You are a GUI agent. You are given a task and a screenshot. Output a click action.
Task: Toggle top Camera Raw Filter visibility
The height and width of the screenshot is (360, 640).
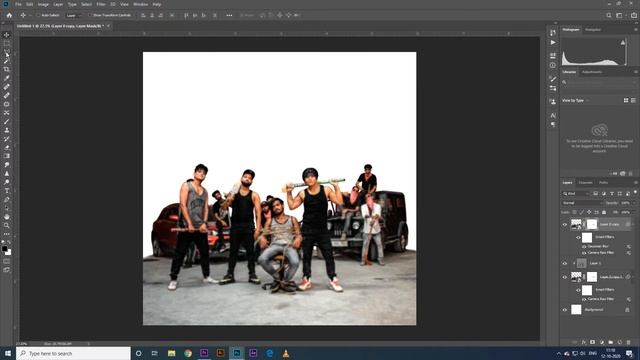pyautogui.click(x=584, y=253)
